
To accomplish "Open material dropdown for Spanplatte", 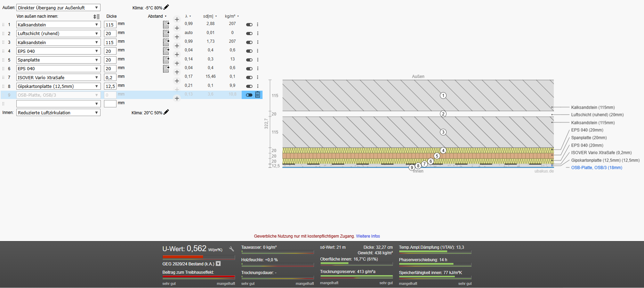I will (58, 60).
